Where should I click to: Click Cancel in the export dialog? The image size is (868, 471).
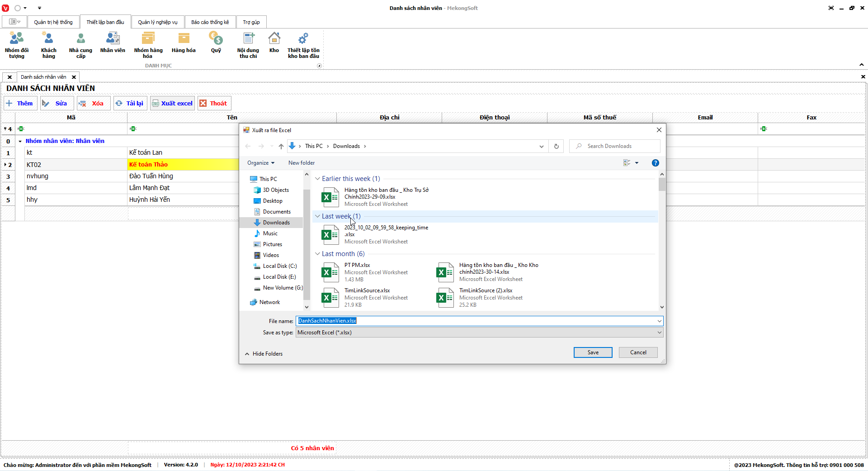pyautogui.click(x=638, y=352)
